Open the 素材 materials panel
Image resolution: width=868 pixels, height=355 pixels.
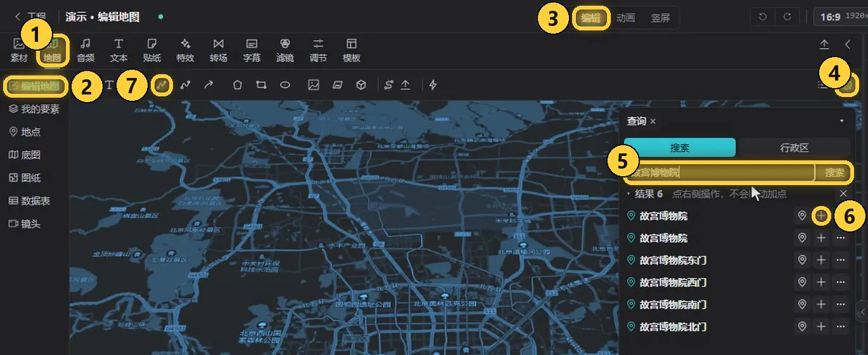19,50
